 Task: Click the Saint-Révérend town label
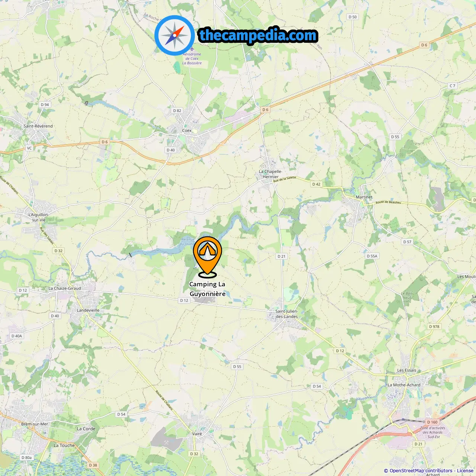coord(38,126)
